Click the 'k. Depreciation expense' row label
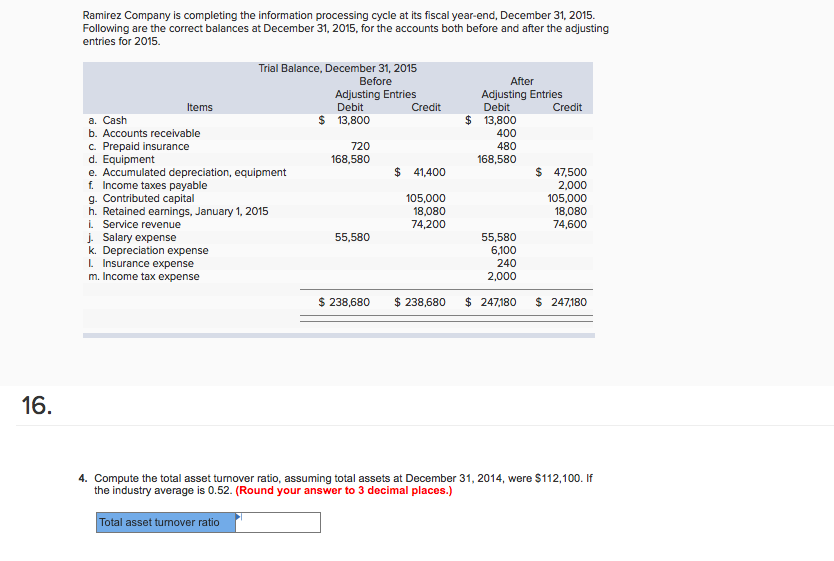 148,250
